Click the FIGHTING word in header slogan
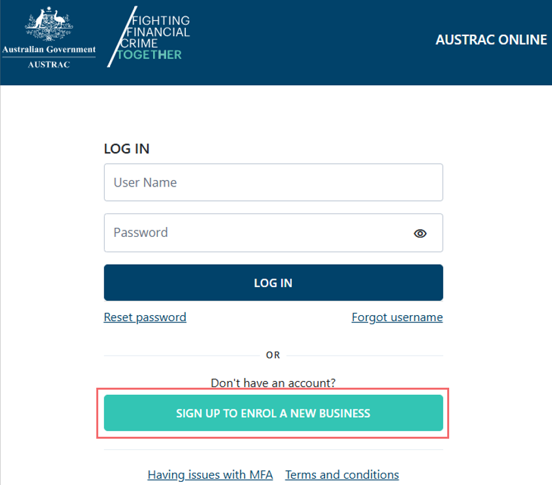Viewport: 552px width, 485px height. [161, 21]
